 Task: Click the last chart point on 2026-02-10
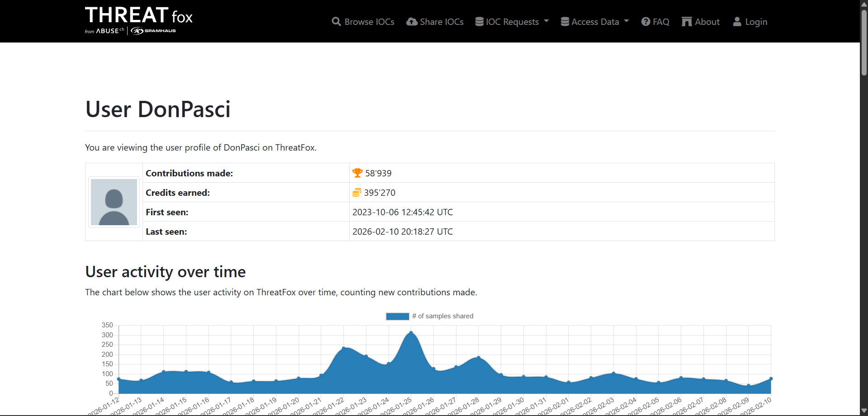coord(771,379)
